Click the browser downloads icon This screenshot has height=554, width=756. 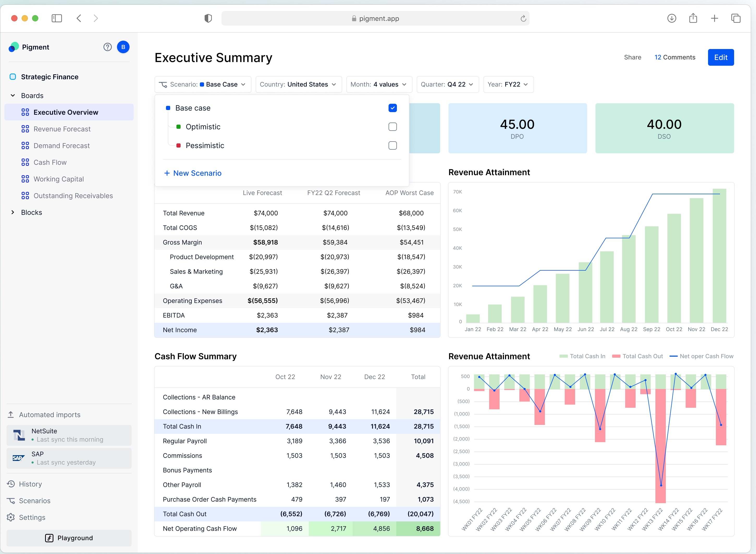pos(672,18)
